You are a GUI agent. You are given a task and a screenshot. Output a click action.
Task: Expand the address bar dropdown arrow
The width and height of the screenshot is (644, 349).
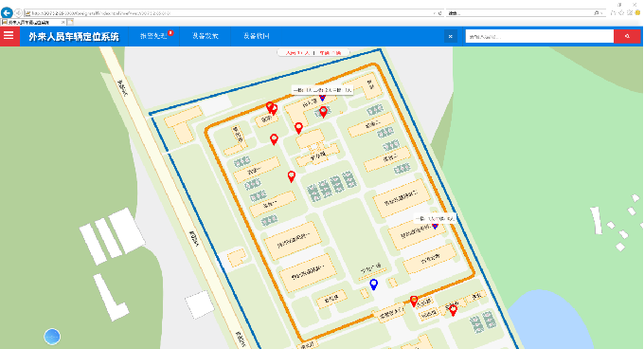click(434, 13)
